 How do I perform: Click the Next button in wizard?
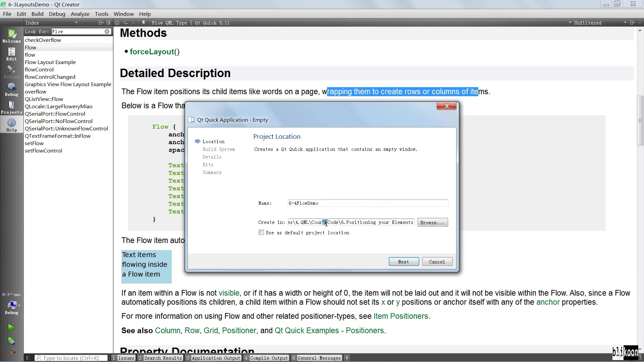(x=404, y=262)
